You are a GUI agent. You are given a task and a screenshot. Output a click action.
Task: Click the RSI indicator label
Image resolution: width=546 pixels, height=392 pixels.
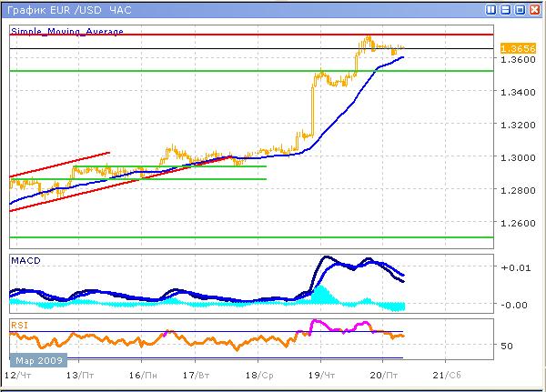(x=19, y=324)
